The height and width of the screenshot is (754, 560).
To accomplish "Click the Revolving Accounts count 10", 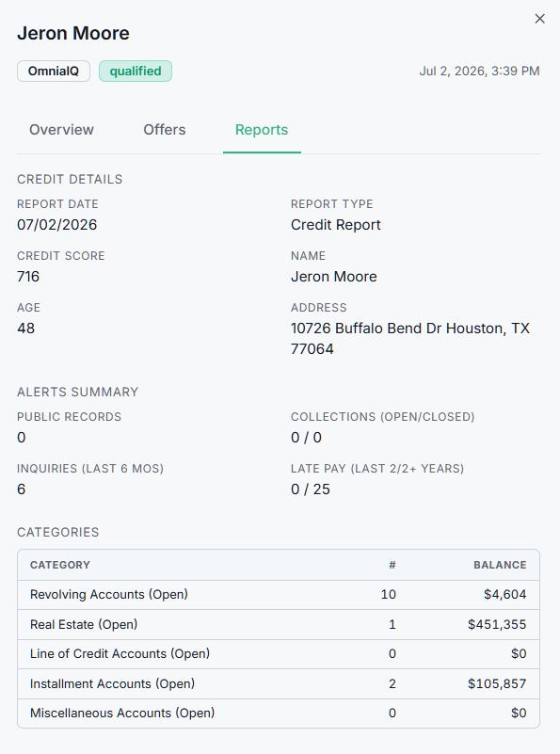I will coord(389,594).
